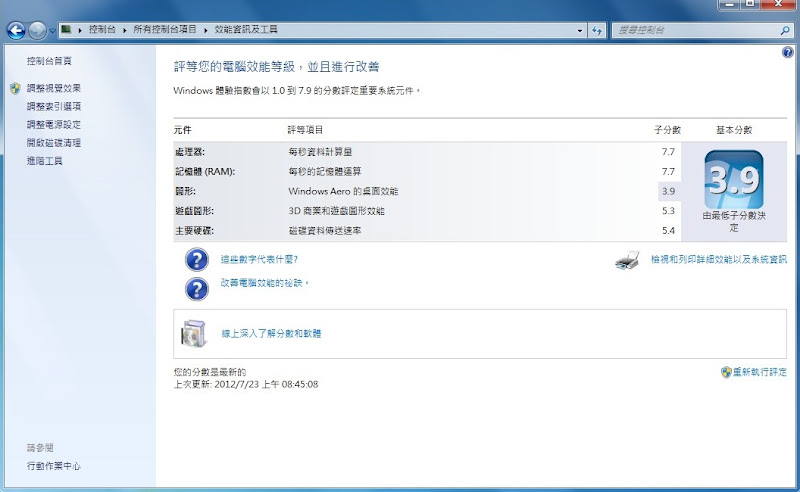Click Windows Aero 的桌面效能 description
This screenshot has width=800, height=492.
point(343,191)
